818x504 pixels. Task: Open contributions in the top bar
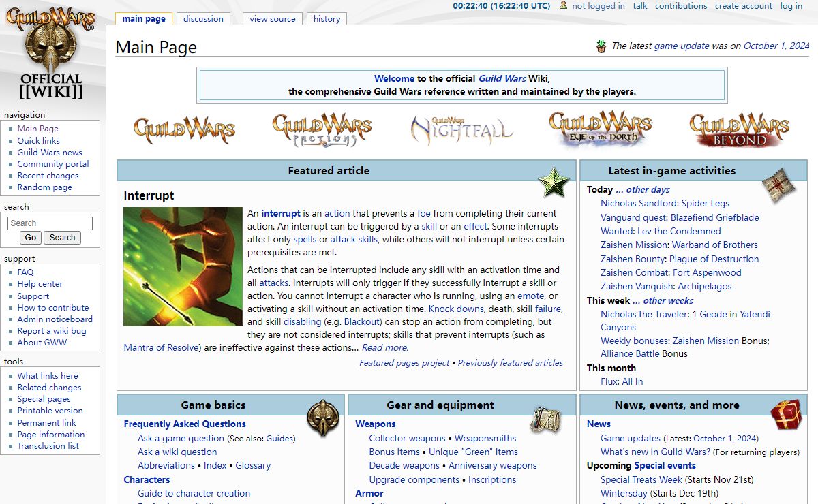point(681,6)
